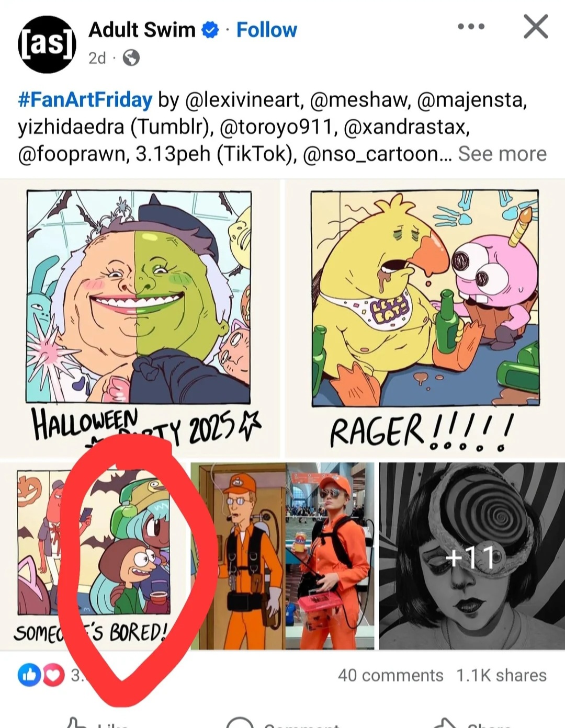565x728 pixels.
Task: Open the three-dot post options menu
Action: point(471,26)
